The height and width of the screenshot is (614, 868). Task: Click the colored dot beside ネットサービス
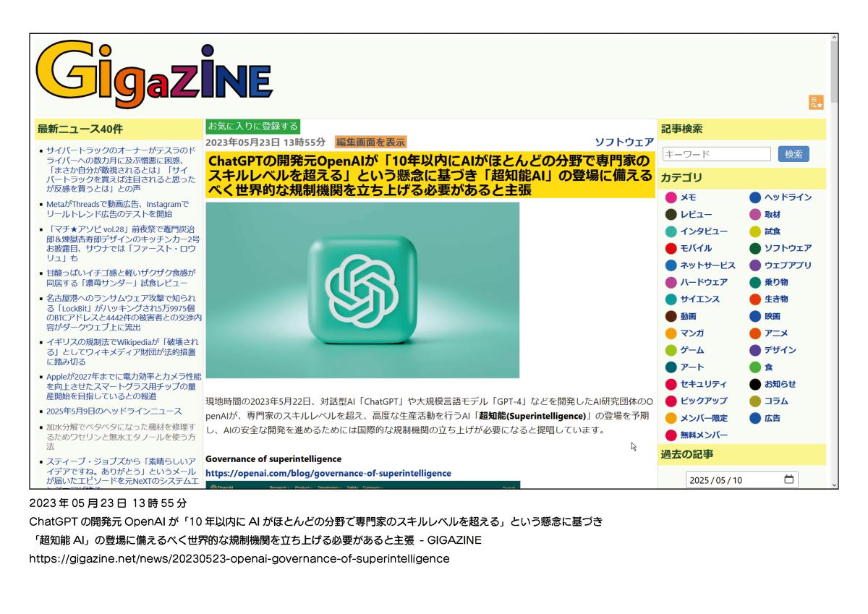point(671,265)
